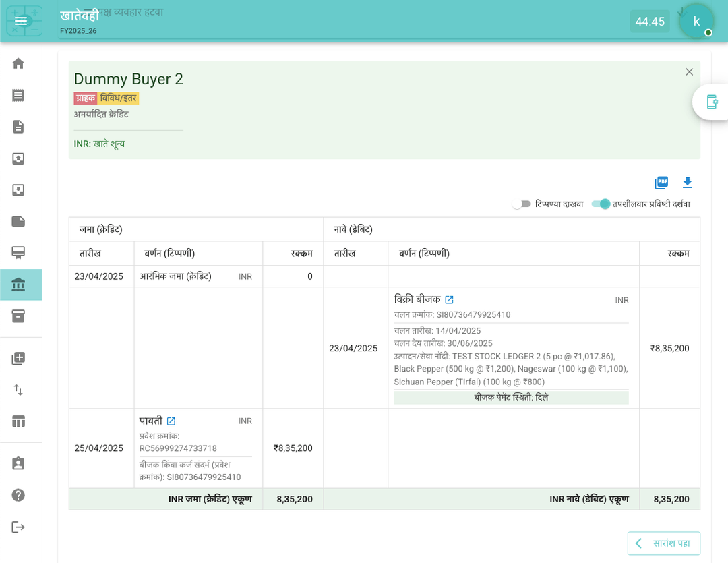Close the Dummy Buyer 2 card
The height and width of the screenshot is (563, 728).
tap(689, 72)
